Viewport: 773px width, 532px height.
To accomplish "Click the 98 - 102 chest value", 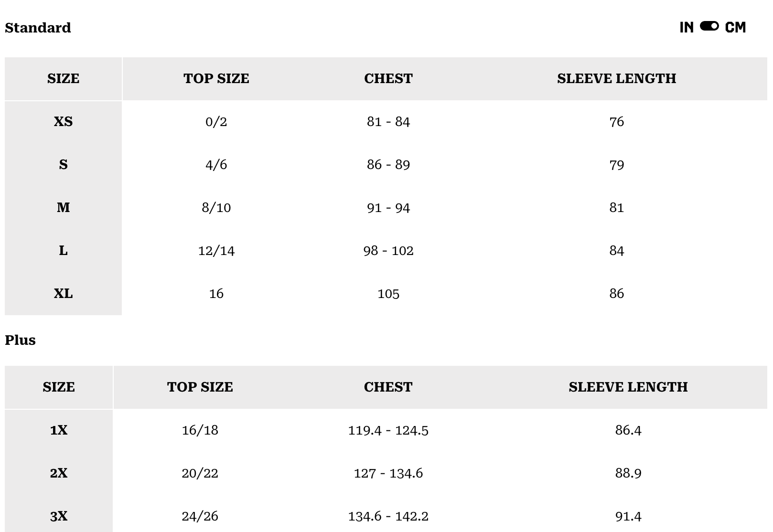I will [x=388, y=251].
